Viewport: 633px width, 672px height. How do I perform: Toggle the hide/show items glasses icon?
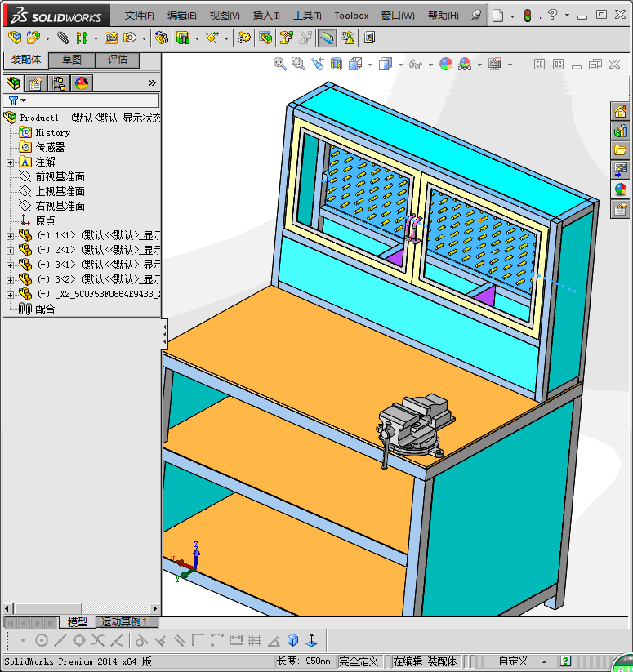(x=416, y=64)
